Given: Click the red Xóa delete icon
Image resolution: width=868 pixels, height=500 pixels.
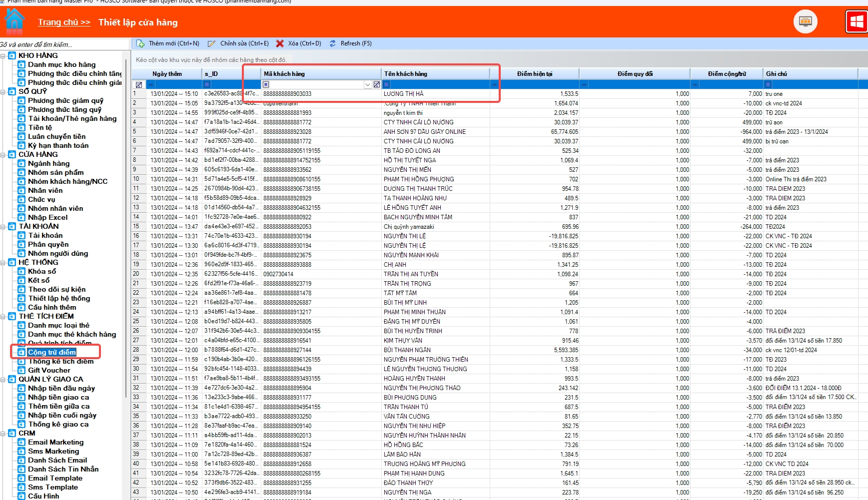Looking at the screenshot, I should click(x=280, y=43).
